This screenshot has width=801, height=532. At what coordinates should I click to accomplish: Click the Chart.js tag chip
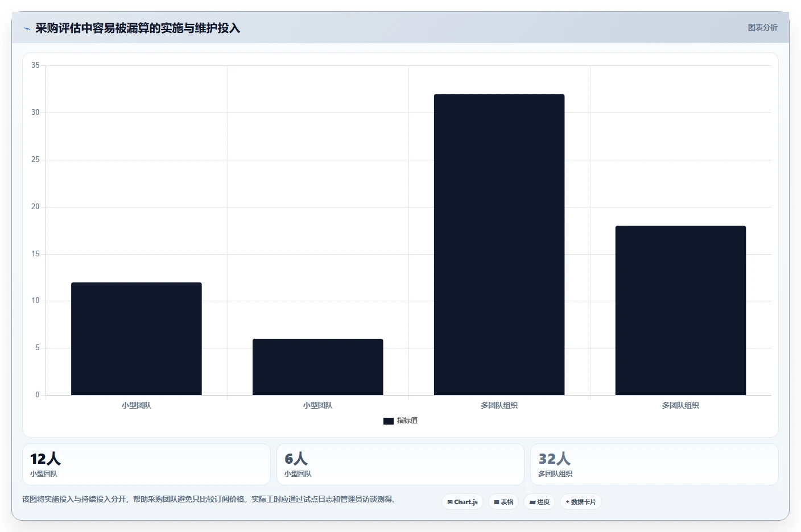click(x=463, y=502)
